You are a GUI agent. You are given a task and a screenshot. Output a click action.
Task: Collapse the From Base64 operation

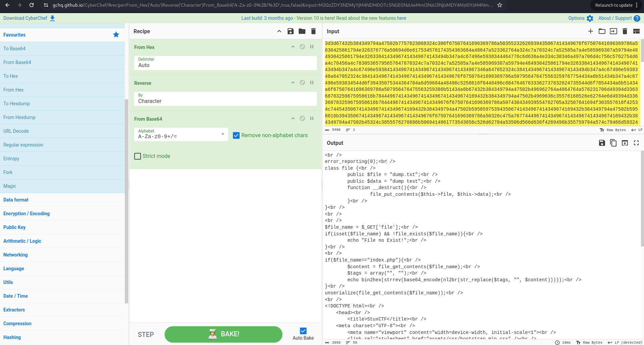293,119
